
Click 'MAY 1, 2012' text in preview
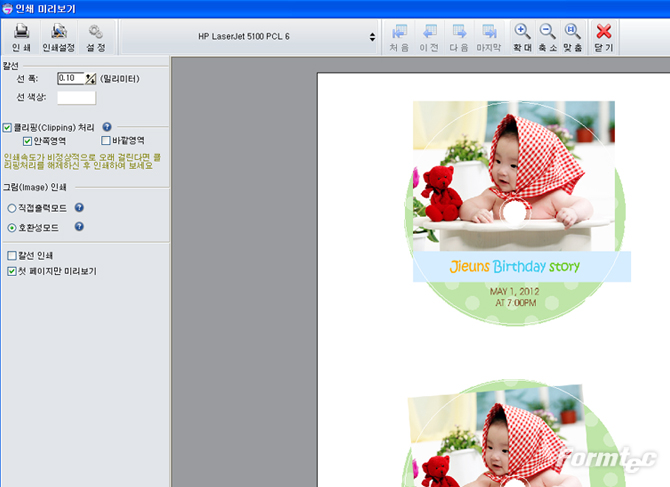click(514, 291)
